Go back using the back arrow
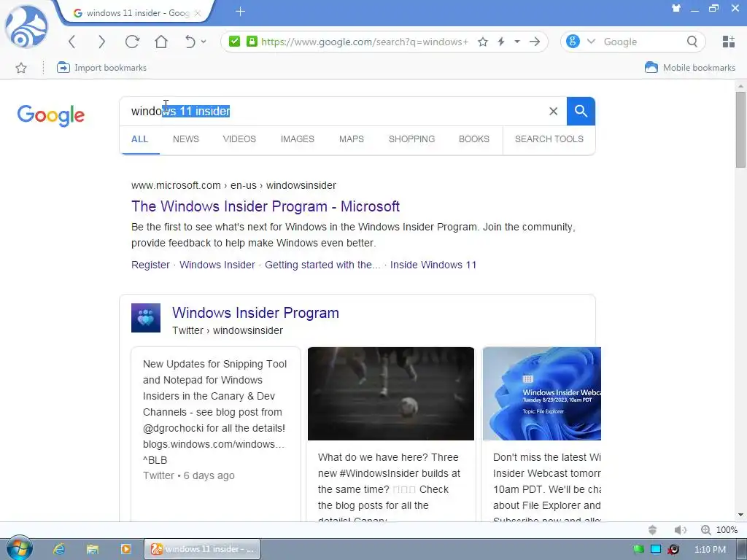The image size is (747, 560). coord(72,42)
